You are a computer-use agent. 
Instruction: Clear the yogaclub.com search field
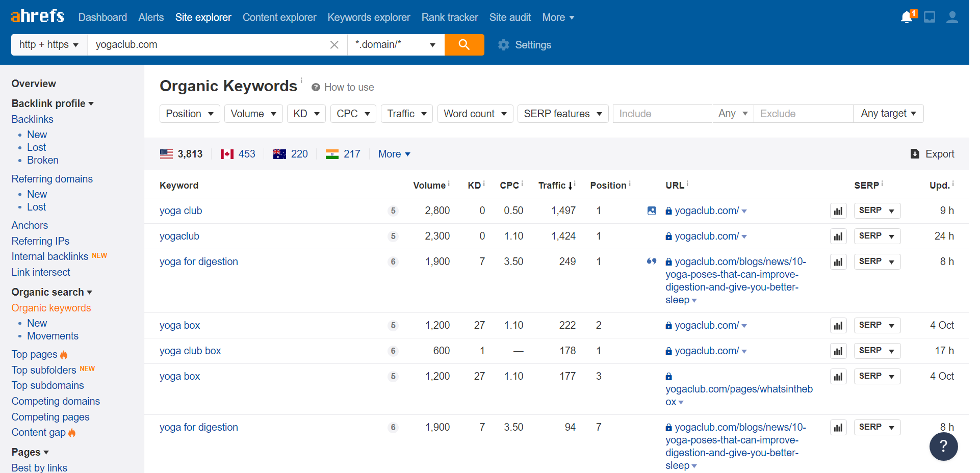pyautogui.click(x=334, y=45)
